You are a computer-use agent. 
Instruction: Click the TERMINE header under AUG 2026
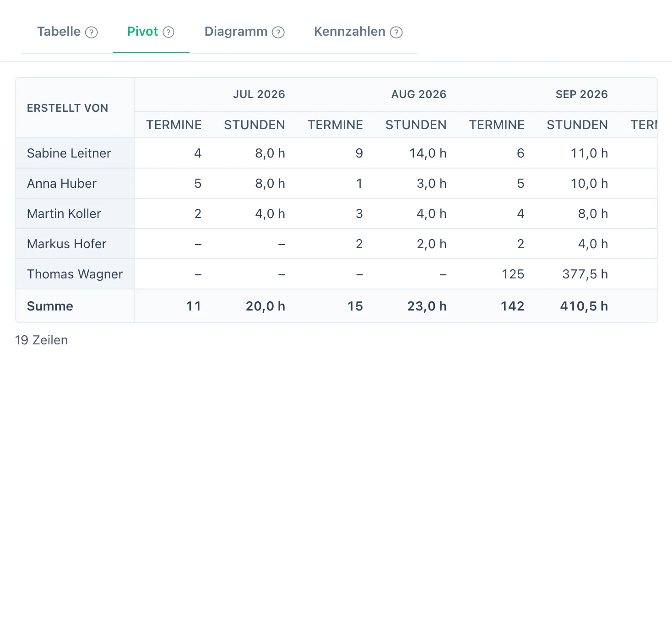coord(336,125)
